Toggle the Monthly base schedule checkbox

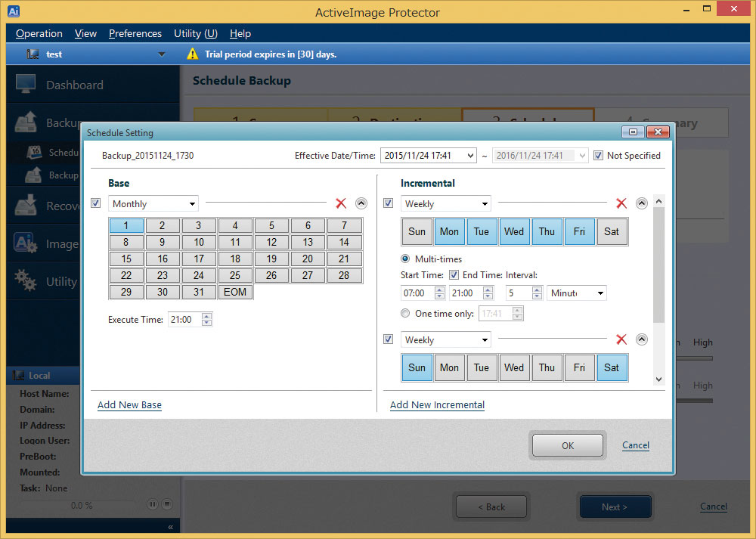96,203
